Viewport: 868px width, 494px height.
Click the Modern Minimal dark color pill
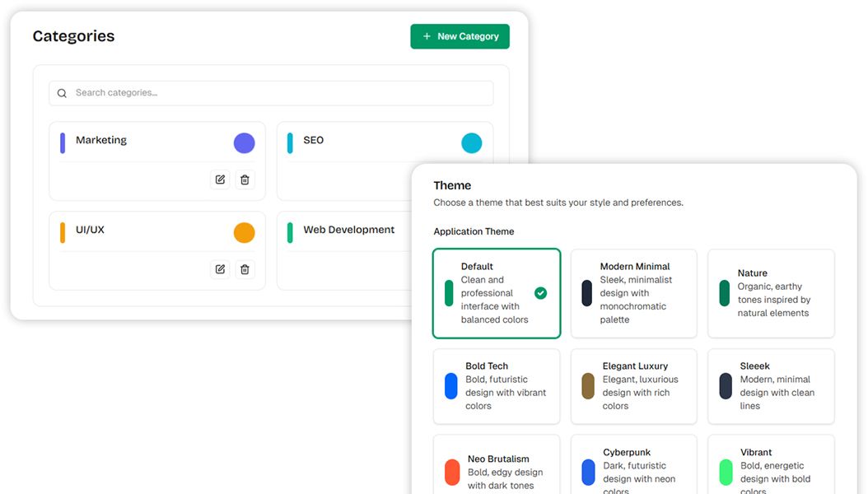[x=587, y=293]
